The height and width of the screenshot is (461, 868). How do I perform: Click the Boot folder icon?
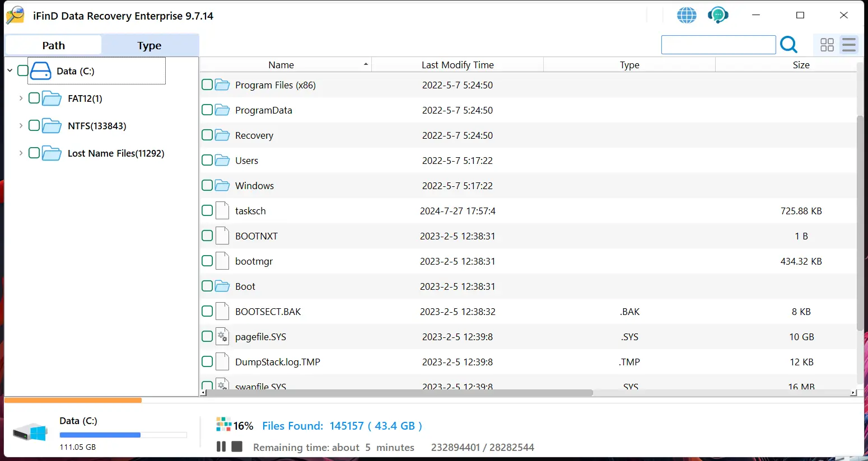point(222,286)
